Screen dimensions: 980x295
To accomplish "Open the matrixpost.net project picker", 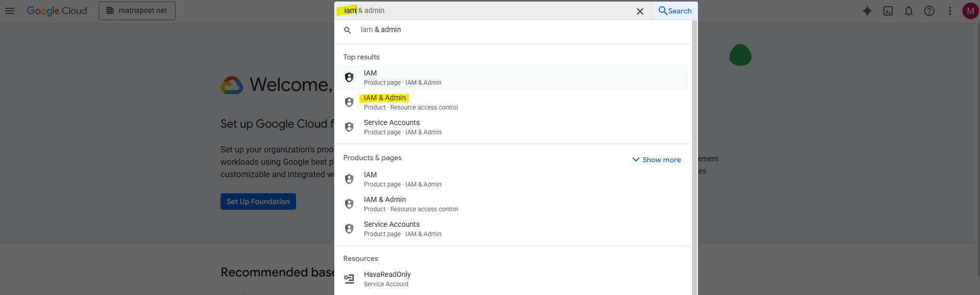I will (x=137, y=11).
